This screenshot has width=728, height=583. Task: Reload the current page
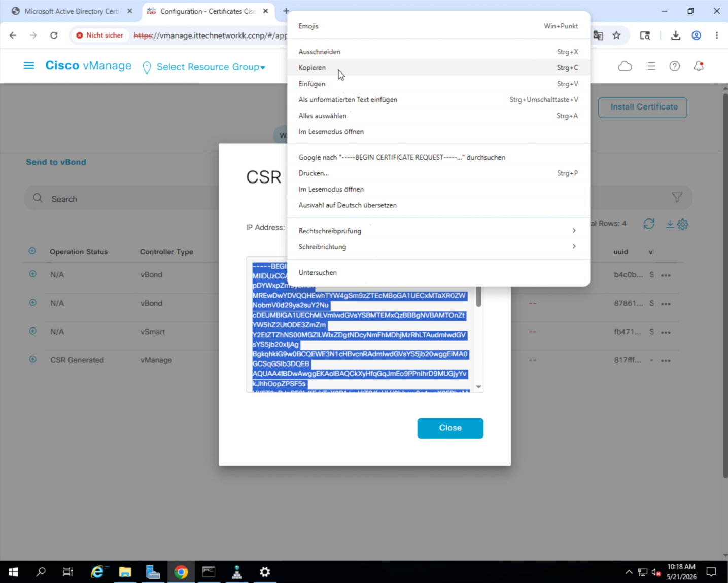point(54,35)
